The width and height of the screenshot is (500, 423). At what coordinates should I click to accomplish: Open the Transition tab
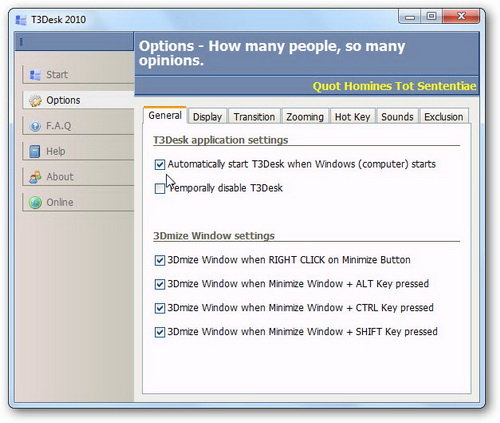click(254, 117)
